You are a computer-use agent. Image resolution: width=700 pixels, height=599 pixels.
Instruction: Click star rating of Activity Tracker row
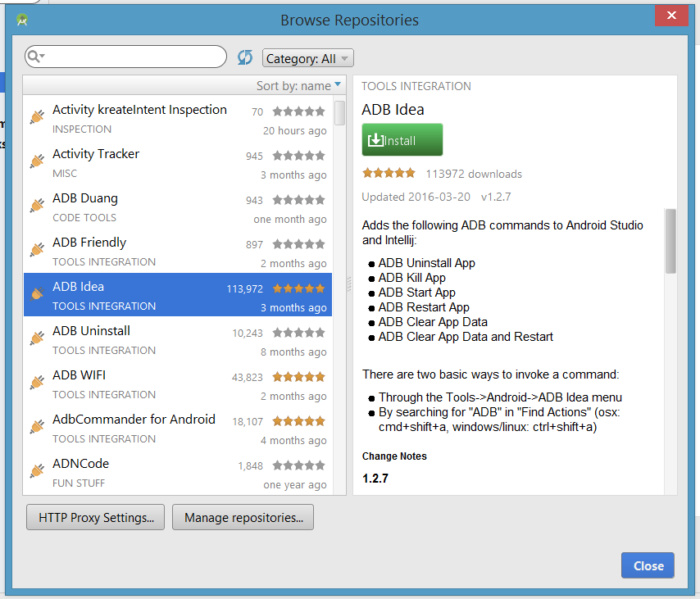pos(299,156)
